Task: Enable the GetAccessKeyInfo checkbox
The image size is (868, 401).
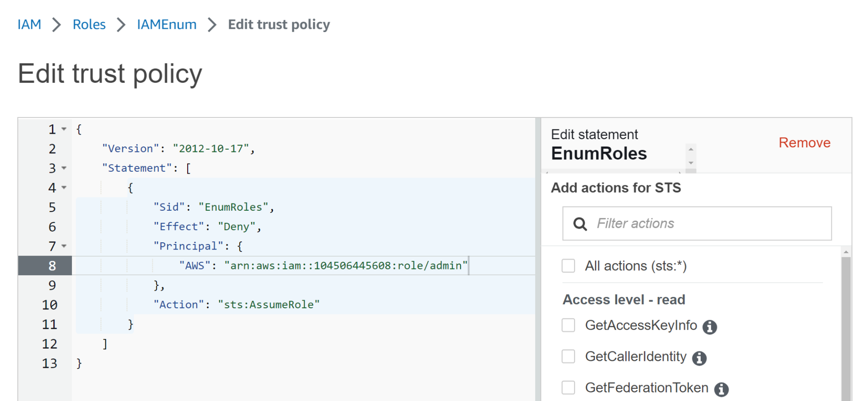Action: coord(568,325)
